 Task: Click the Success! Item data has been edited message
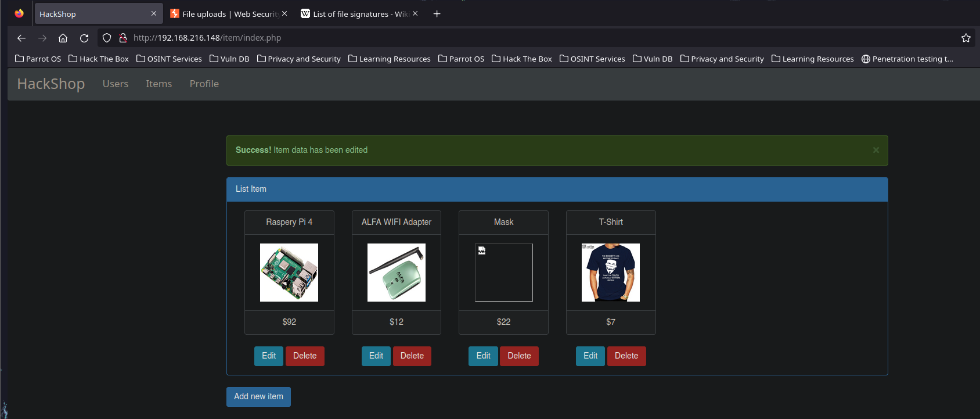pos(301,150)
